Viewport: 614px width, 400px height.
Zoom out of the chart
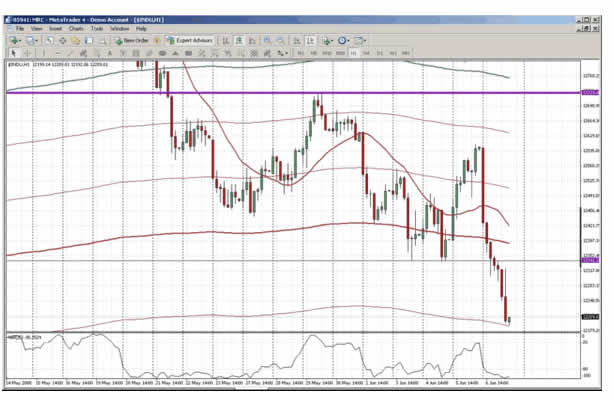pyautogui.click(x=280, y=40)
